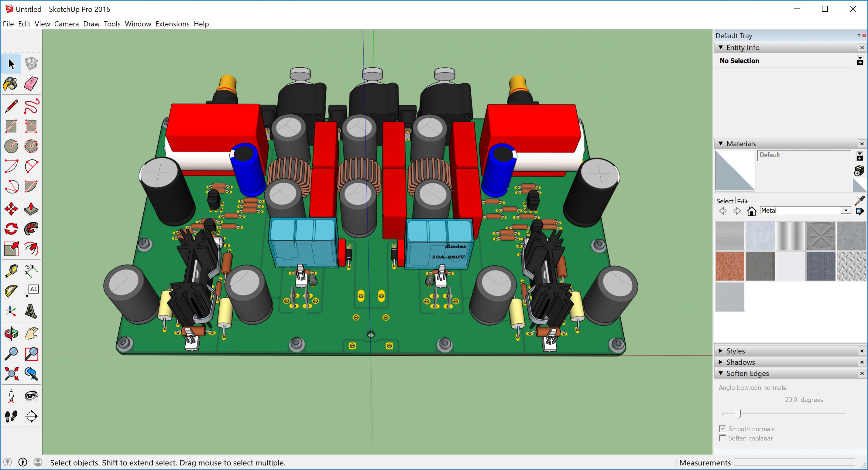This screenshot has width=868, height=470.
Task: Pick the Sample Paint eyedropper
Action: point(860,201)
